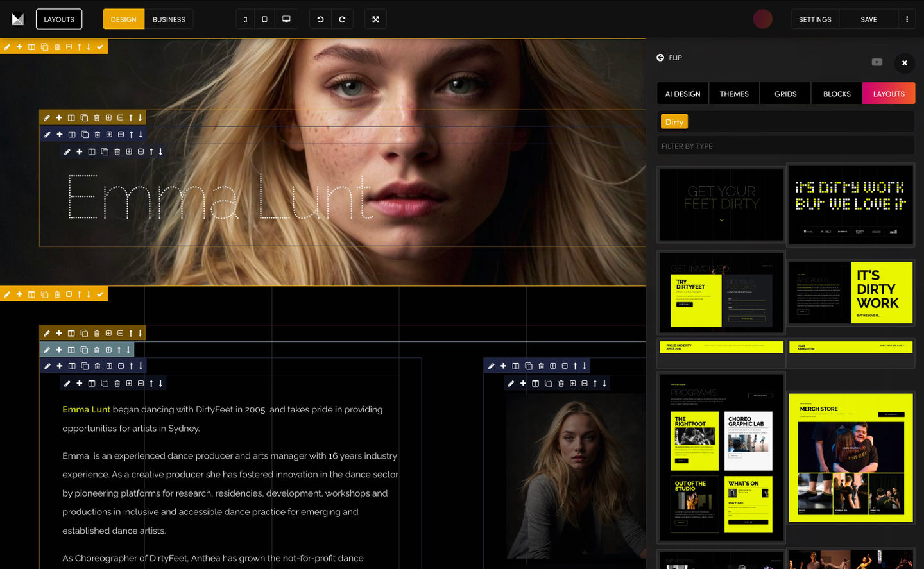Image resolution: width=924 pixels, height=569 pixels.
Task: Open the video tutorial icon
Action: point(877,62)
